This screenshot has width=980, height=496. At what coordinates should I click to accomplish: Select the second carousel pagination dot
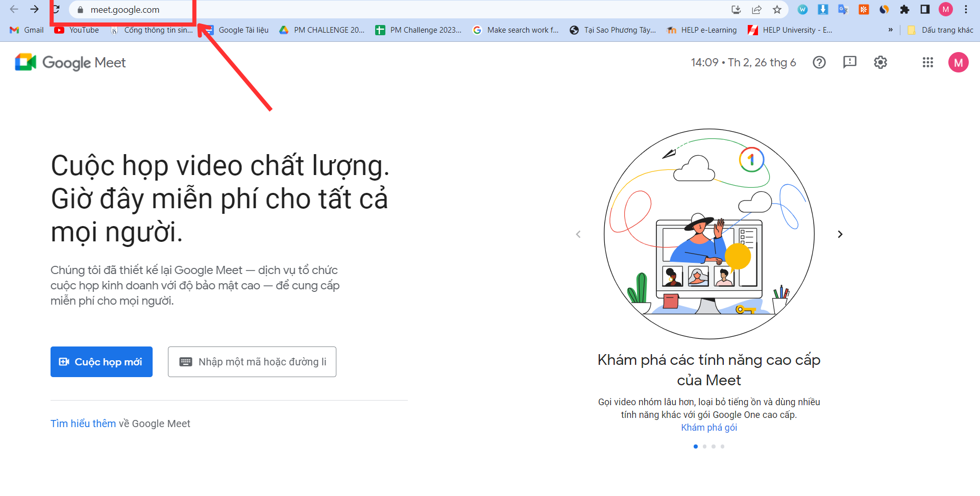pos(704,447)
